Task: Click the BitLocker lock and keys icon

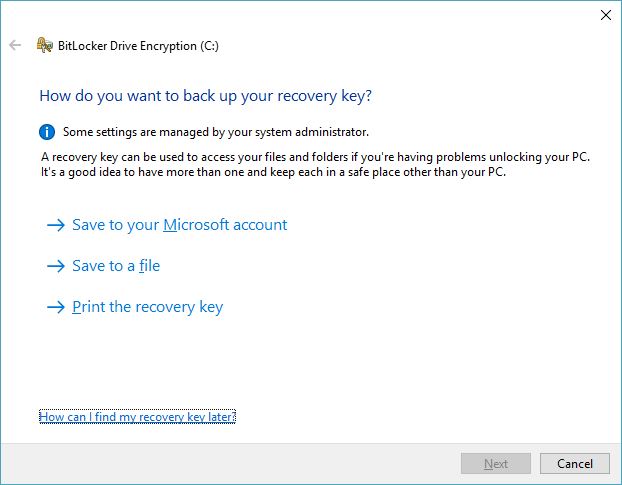Action: coord(44,45)
